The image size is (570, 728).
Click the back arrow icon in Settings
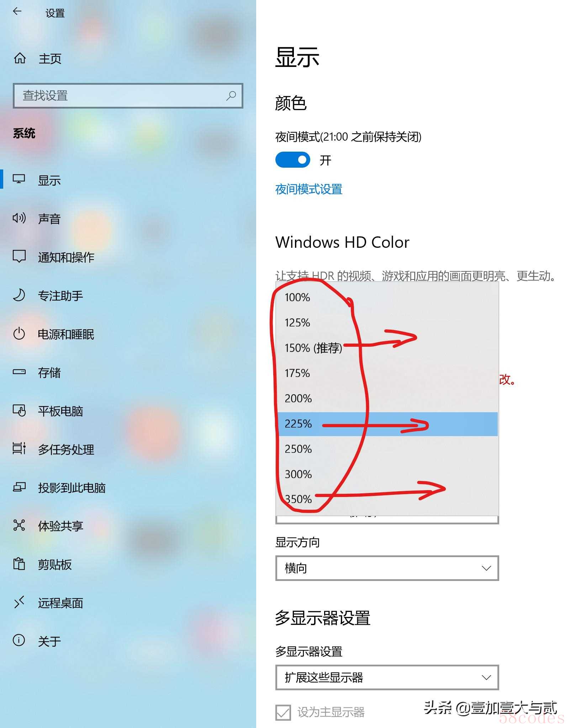click(x=17, y=11)
